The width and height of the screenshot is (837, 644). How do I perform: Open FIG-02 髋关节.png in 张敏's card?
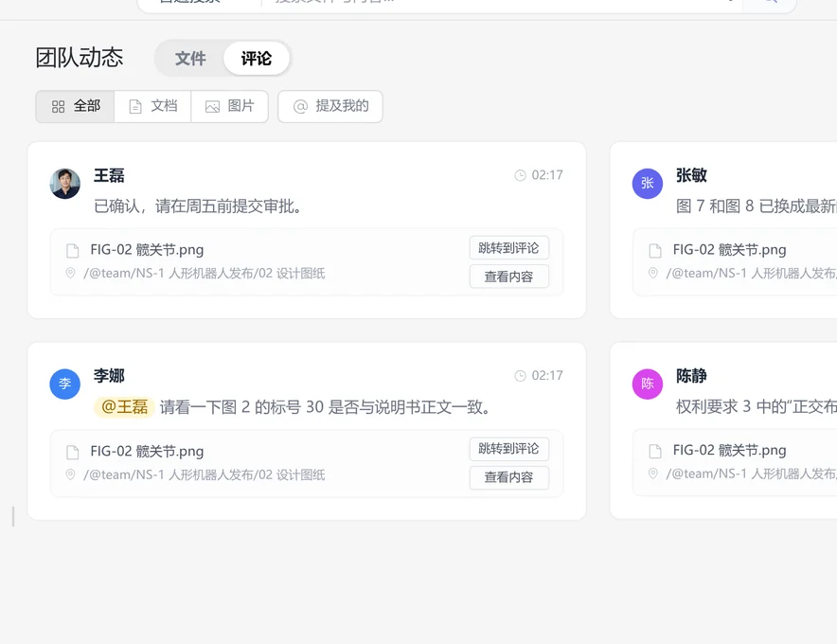tap(729, 250)
